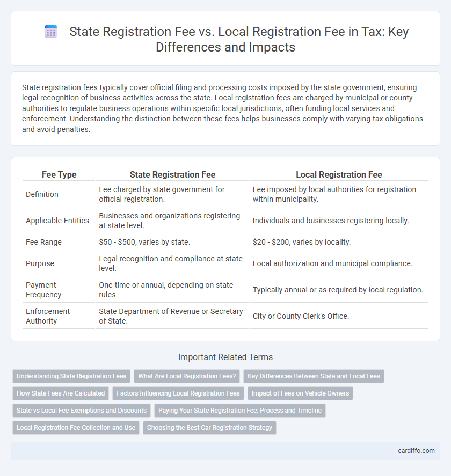Open What Are Local Registration Fees? tag
This screenshot has width=451, height=476.
(x=187, y=376)
